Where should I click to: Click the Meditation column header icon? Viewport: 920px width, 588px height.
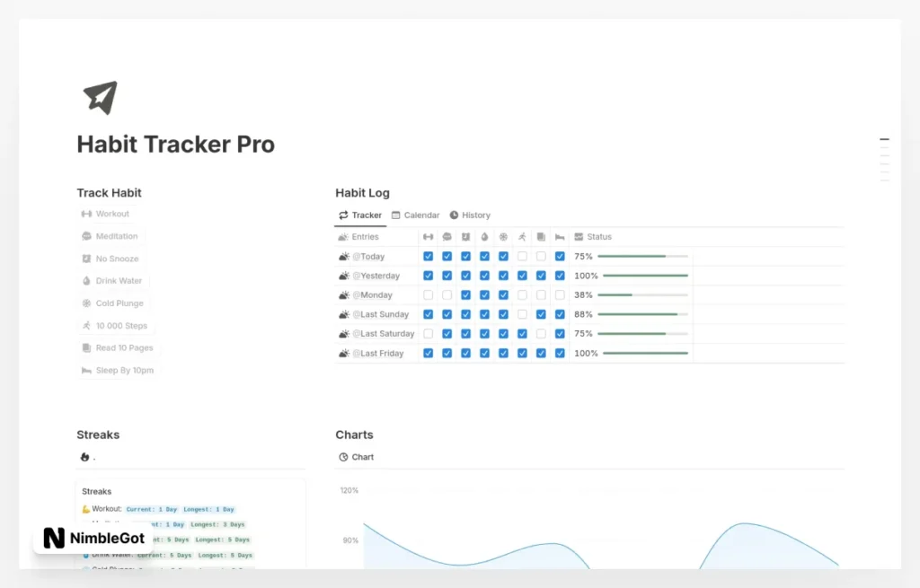click(x=447, y=237)
